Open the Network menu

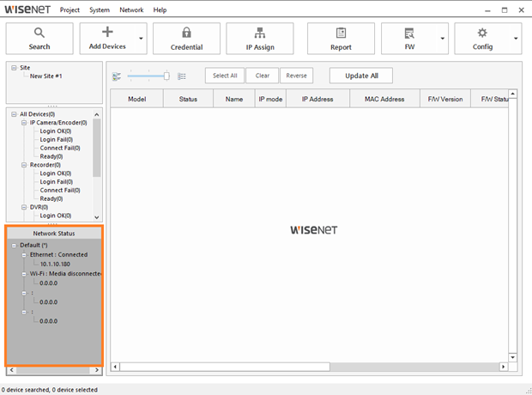tap(131, 9)
